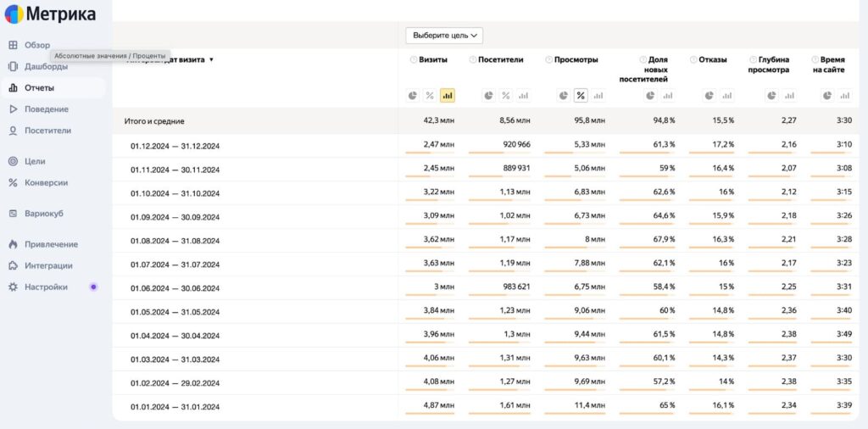Open grouping dropdown arrow after 'дат визита'
Screen dimensions: 868x429
pos(211,60)
